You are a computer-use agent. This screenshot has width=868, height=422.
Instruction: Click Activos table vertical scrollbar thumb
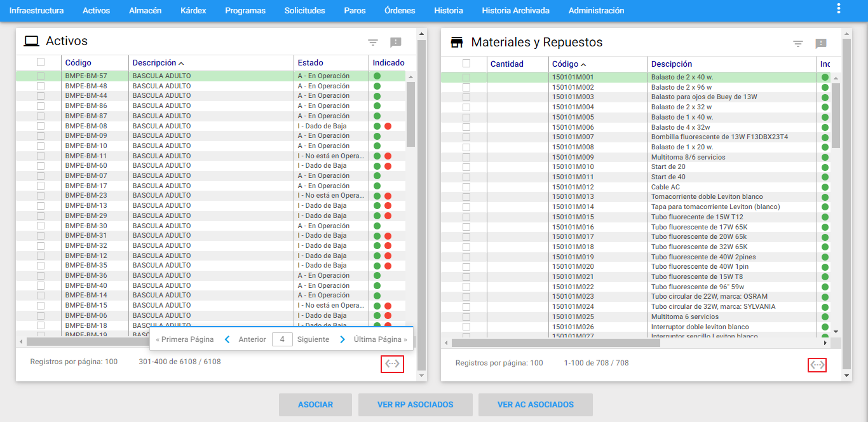coord(410,114)
